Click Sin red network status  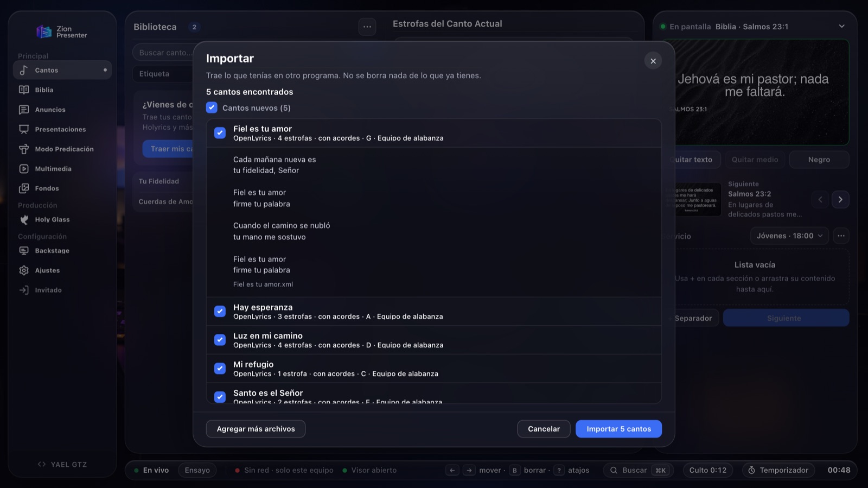click(x=284, y=470)
